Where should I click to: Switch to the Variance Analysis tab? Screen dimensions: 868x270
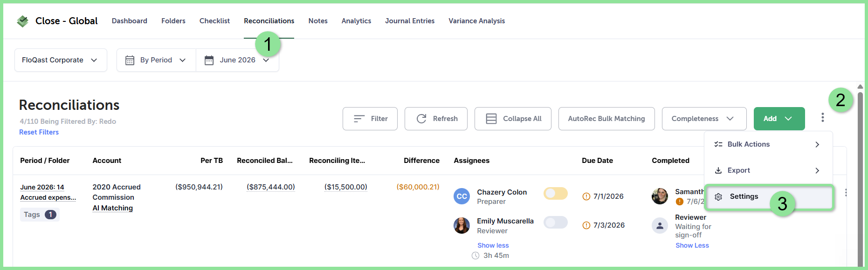(476, 21)
